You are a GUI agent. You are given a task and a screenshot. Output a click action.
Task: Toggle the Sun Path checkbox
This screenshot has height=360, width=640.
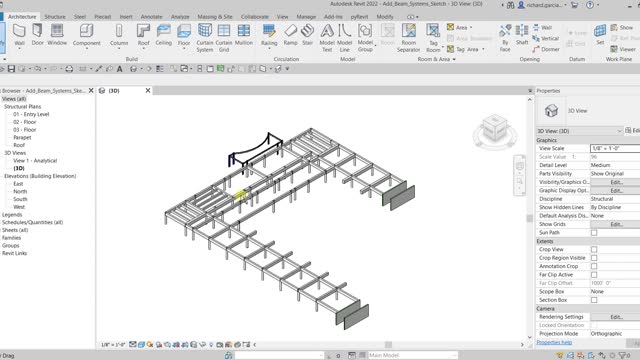click(x=594, y=233)
